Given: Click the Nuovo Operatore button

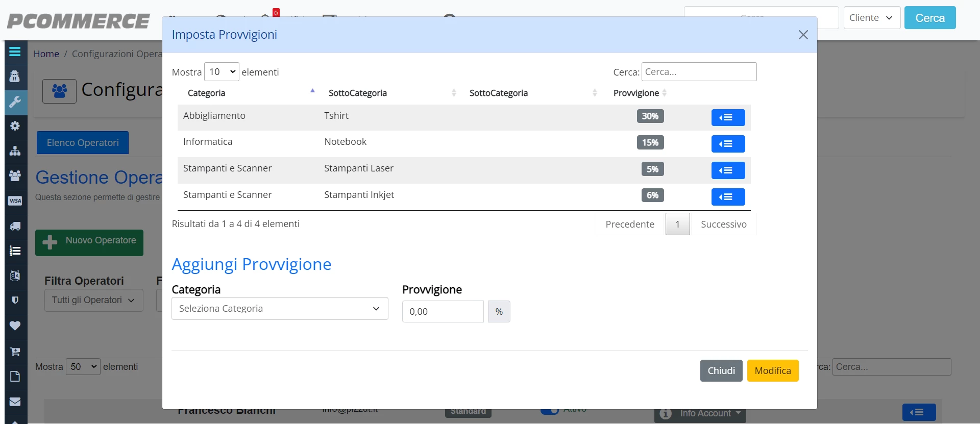Looking at the screenshot, I should coord(89,243).
